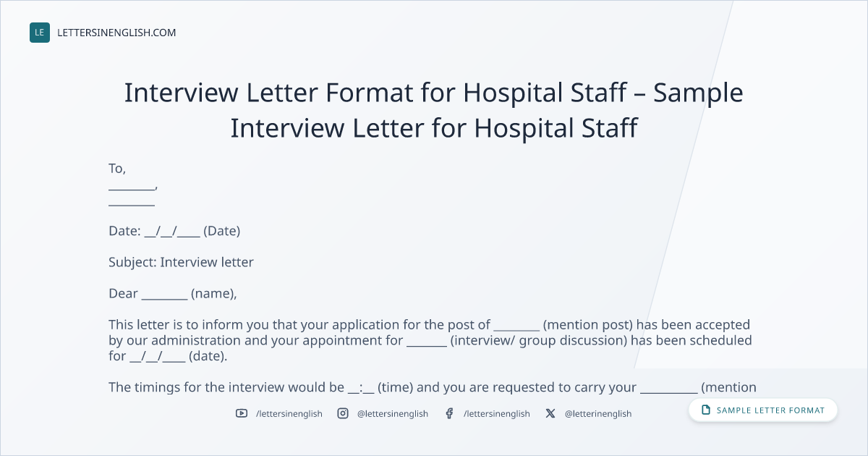Open the LETTERSINENGLISH.COM site link
Screen dimensions: 868x456
coord(116,33)
